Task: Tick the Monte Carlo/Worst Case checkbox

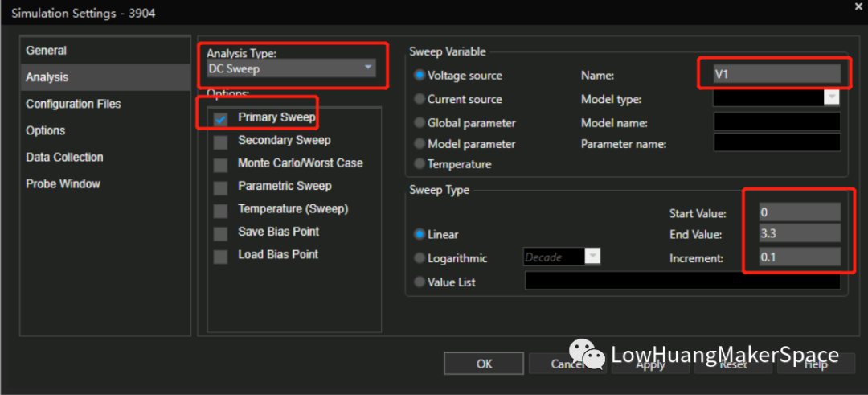Action: coord(221,164)
